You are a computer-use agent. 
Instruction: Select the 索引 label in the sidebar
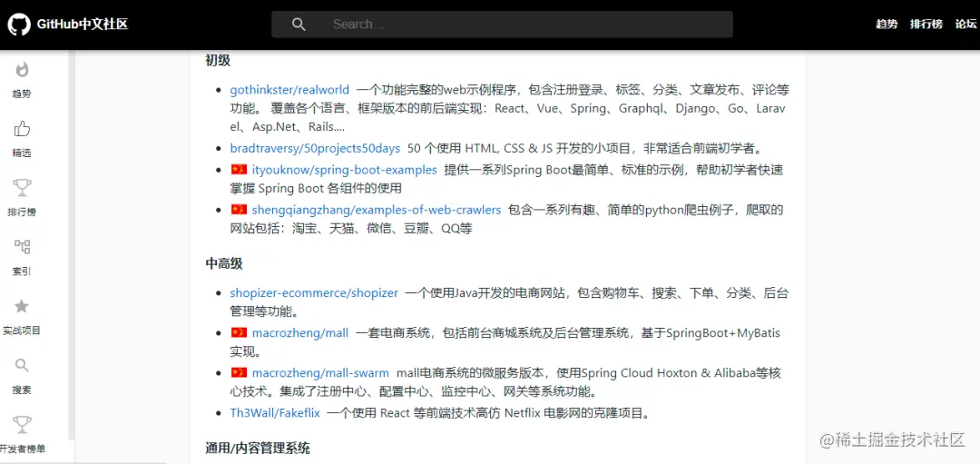(x=22, y=271)
